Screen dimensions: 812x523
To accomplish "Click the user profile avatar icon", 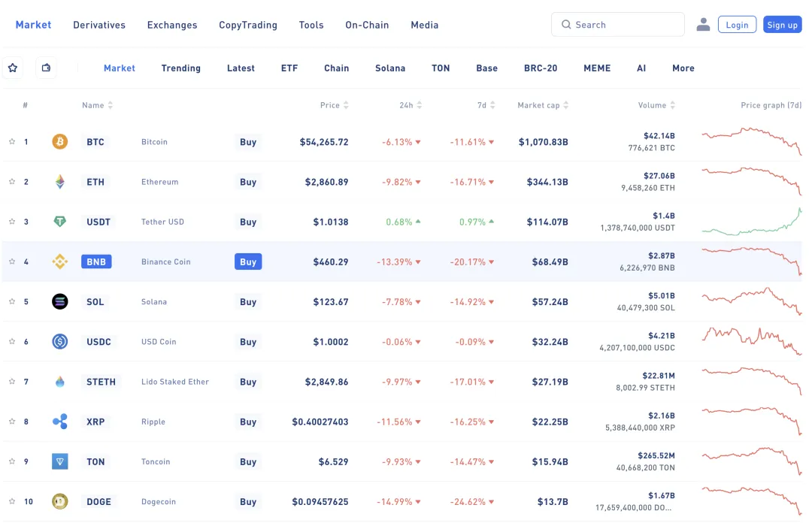I will (703, 24).
